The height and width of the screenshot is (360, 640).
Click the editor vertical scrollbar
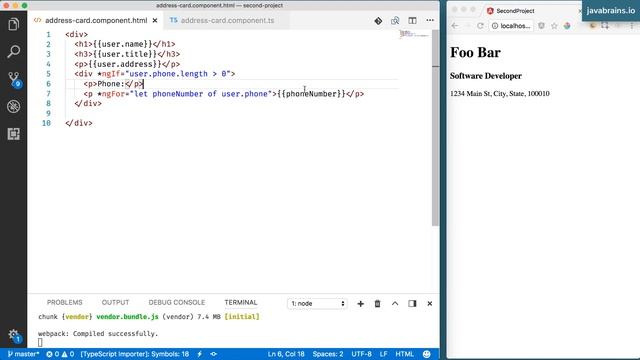(x=436, y=128)
